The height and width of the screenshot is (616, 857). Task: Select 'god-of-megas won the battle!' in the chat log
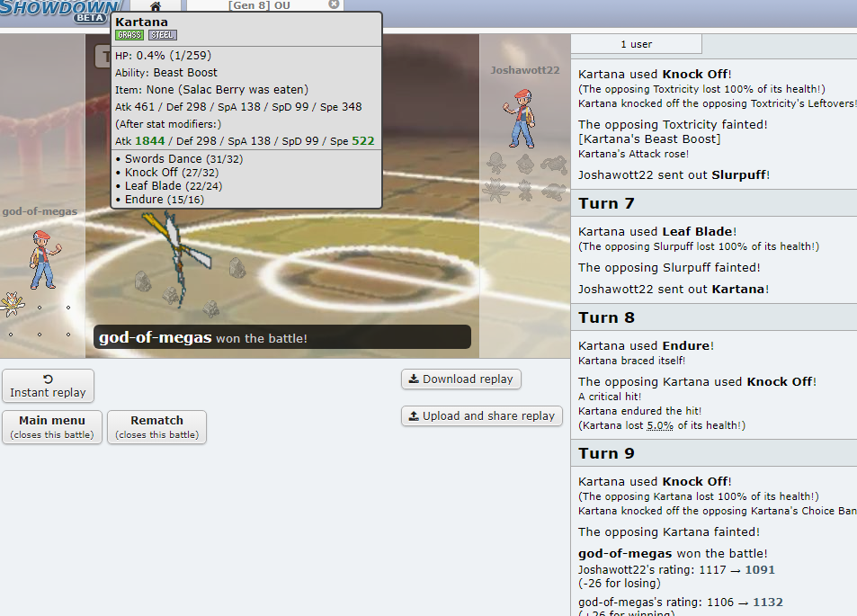coord(673,553)
